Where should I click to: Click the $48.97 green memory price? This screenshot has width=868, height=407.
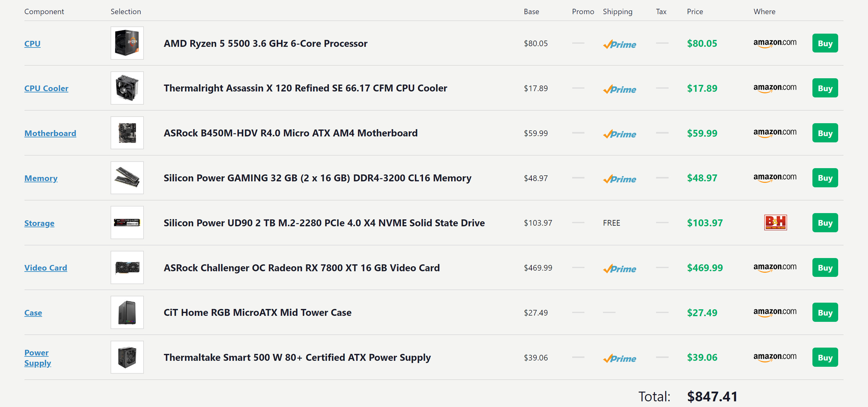(702, 178)
